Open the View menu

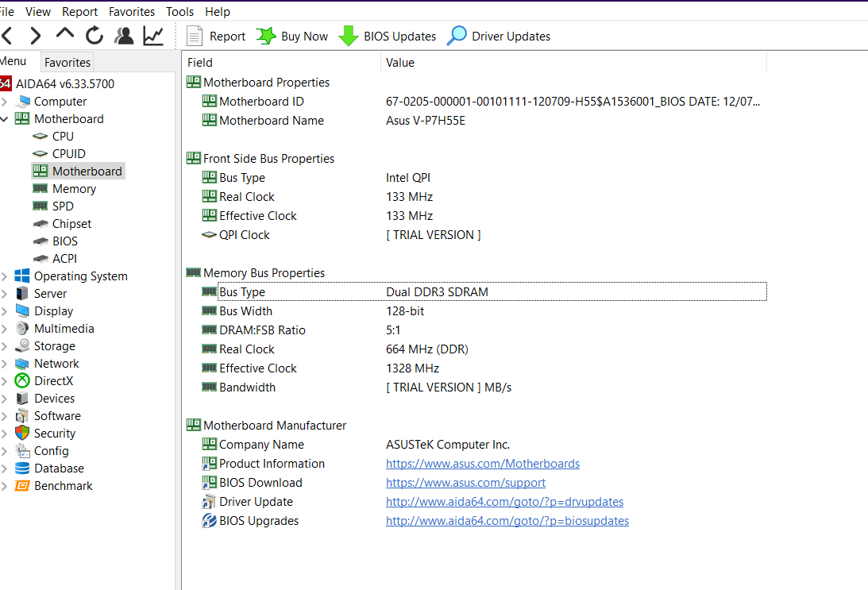[x=38, y=12]
